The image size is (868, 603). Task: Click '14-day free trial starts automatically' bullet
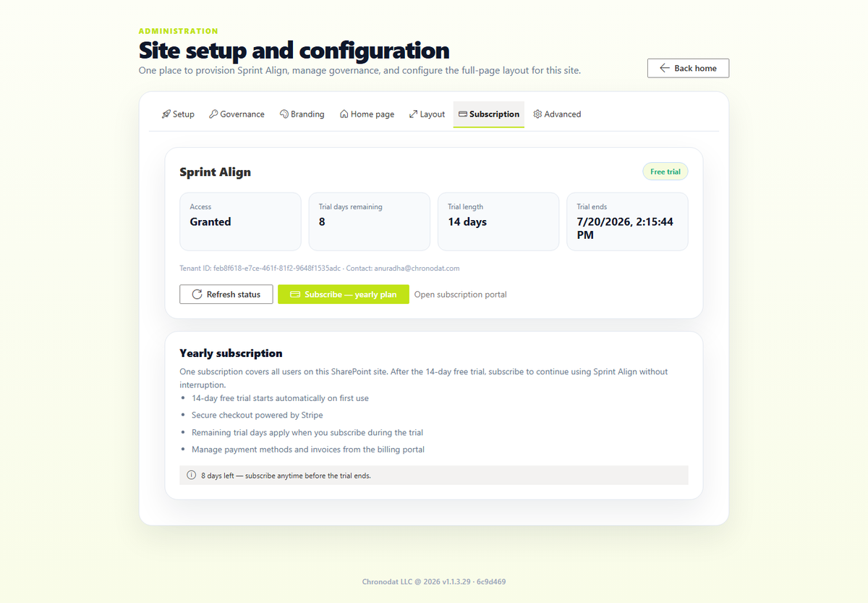[280, 398]
